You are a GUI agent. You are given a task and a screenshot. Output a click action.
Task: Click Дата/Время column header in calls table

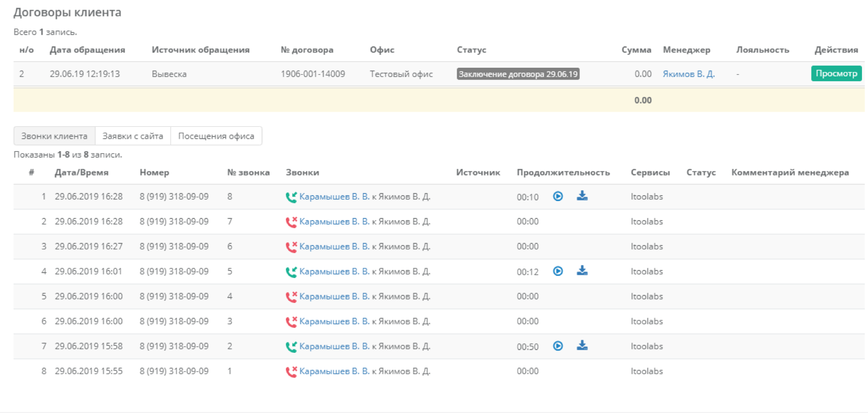[x=81, y=172]
